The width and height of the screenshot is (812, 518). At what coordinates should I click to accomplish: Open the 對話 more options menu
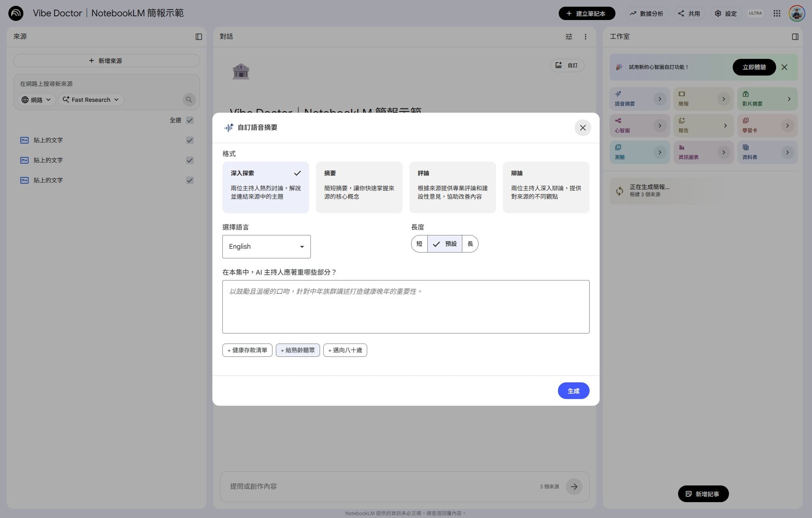[585, 37]
